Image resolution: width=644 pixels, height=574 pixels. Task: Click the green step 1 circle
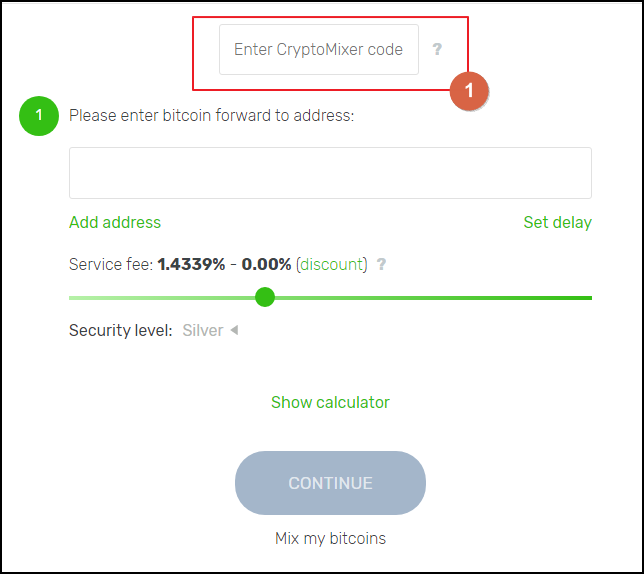click(39, 116)
